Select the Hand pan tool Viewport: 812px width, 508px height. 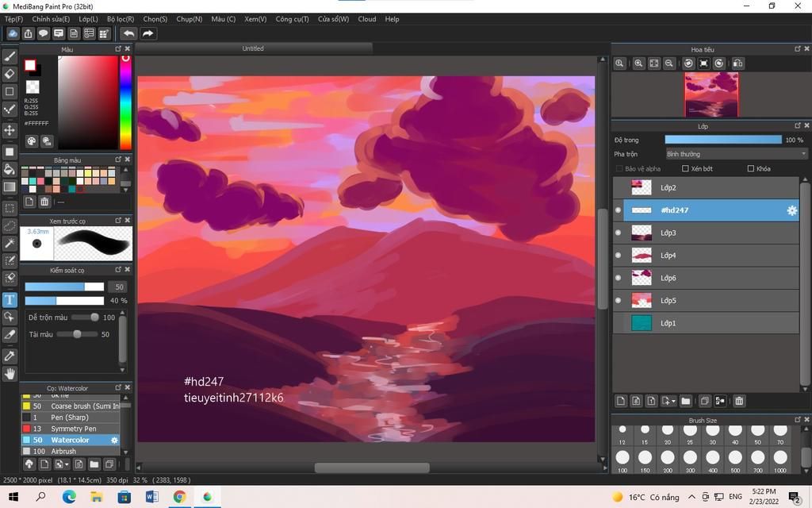10,374
